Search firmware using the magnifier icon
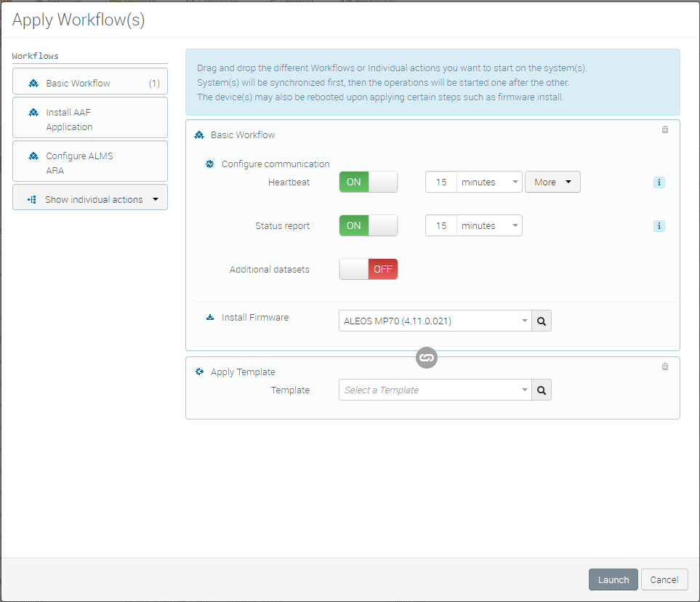The height and width of the screenshot is (602, 700). (x=542, y=321)
